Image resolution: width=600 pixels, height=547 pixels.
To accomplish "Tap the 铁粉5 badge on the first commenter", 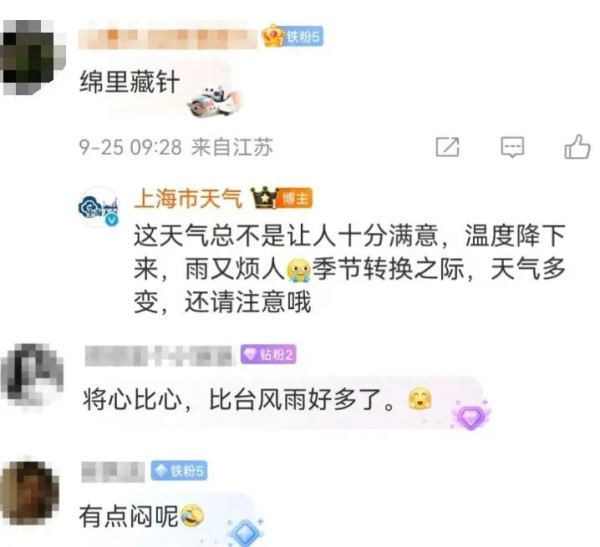I will tap(293, 37).
